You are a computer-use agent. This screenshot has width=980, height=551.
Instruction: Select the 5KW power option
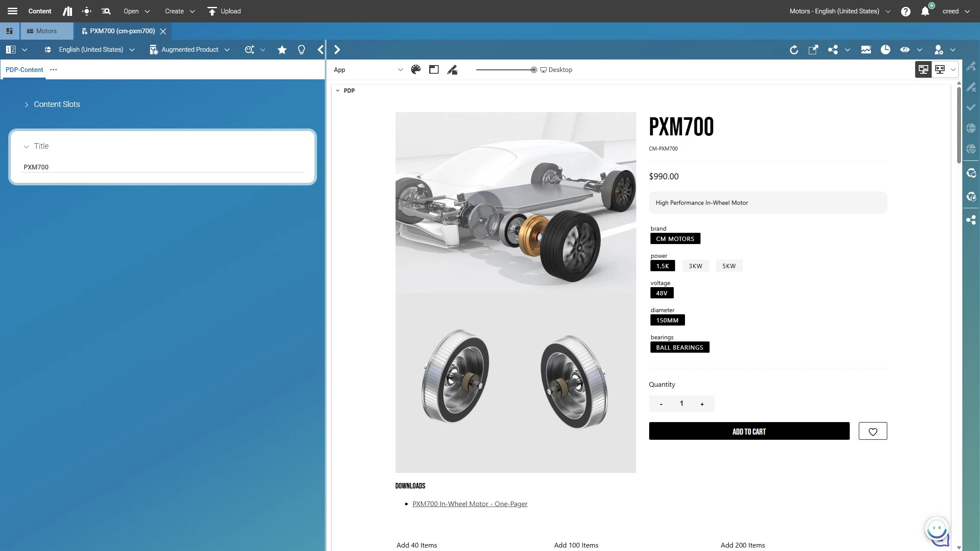coord(729,266)
